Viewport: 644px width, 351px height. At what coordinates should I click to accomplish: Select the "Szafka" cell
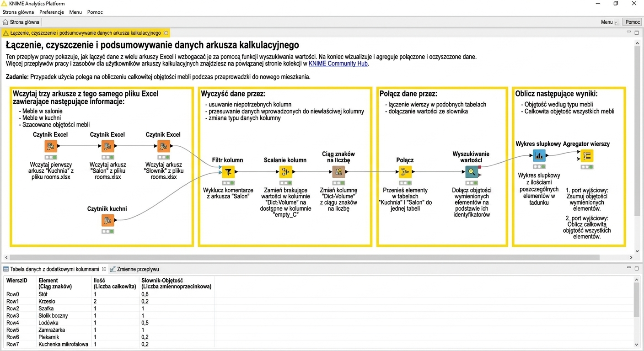46,308
